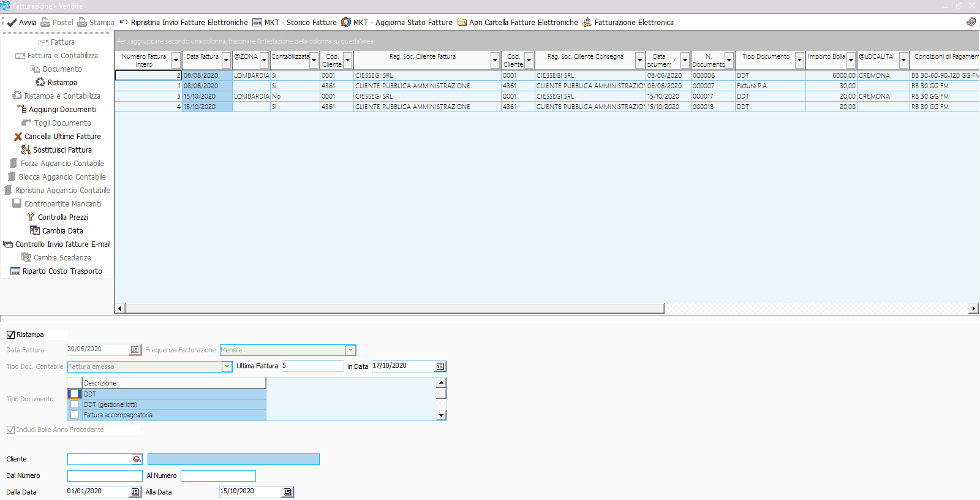980x500 pixels.
Task: Click the Fatturazione Elettronica toolbar icon
Action: pos(587,22)
